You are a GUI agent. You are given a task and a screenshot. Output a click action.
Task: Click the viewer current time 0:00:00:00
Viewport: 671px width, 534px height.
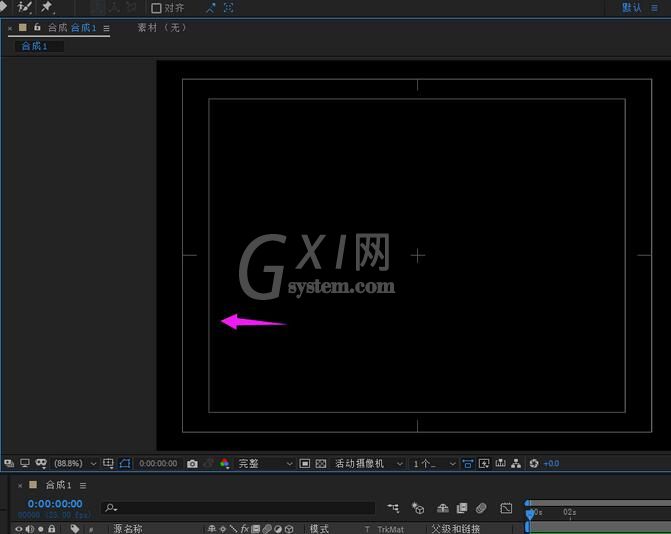coord(158,463)
